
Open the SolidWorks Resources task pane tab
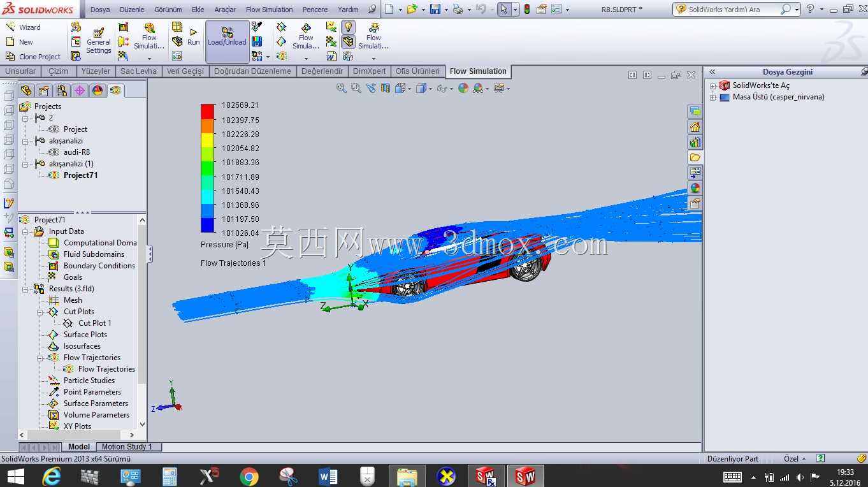(x=695, y=127)
